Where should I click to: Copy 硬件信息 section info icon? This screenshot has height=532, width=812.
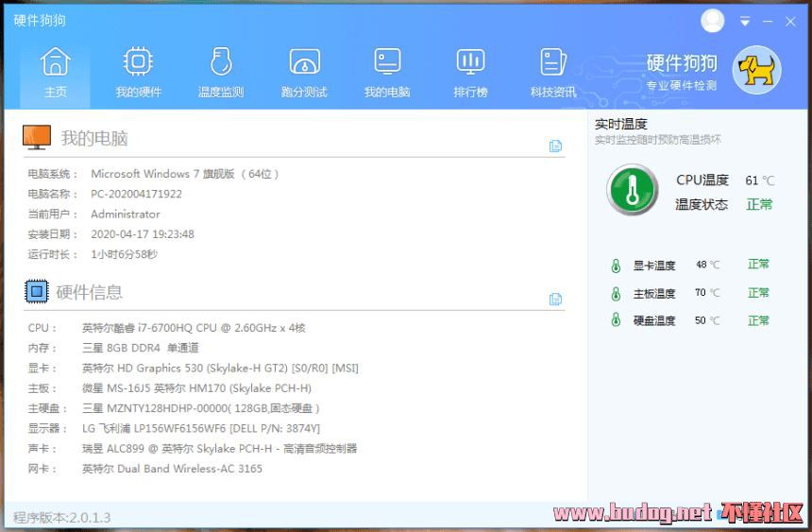coord(555,299)
